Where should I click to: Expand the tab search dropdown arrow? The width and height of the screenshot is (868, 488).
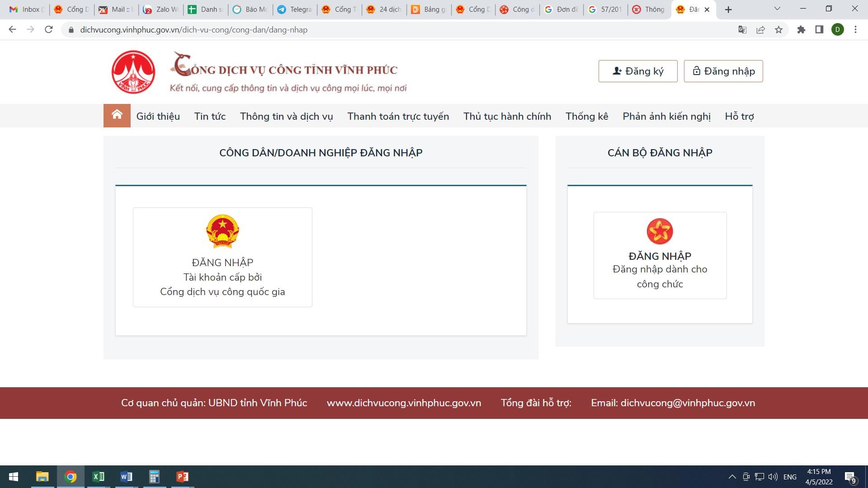coord(777,9)
